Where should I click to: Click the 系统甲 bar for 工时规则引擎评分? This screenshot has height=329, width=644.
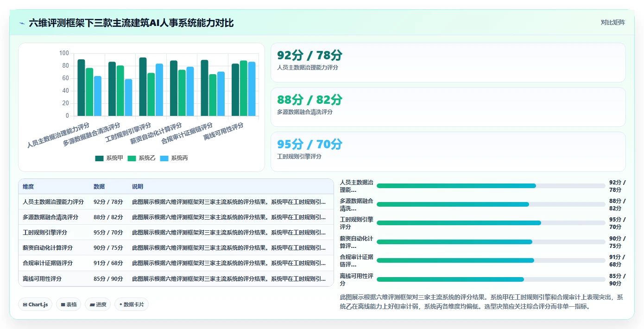coord(143,87)
